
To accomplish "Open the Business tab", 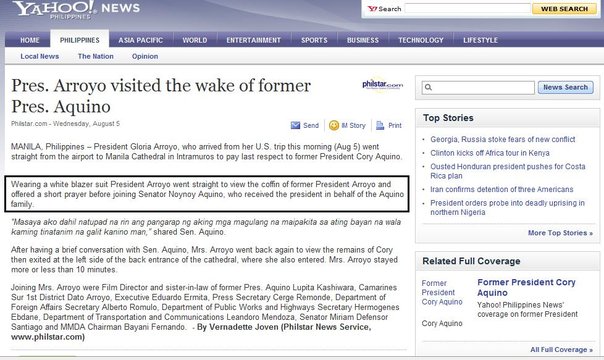I will click(x=362, y=40).
